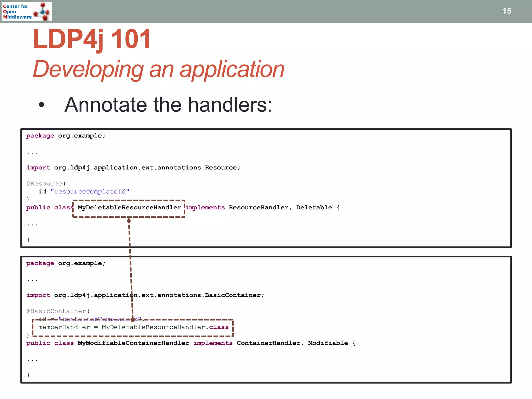Click the 'implements' keyword before ResourceHandler
The image size is (532, 399).
(x=205, y=208)
